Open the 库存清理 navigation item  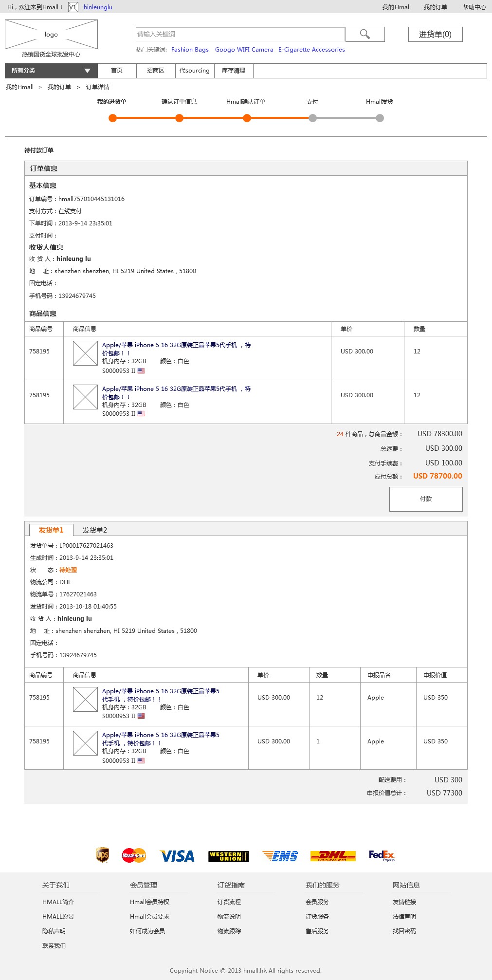coord(234,71)
